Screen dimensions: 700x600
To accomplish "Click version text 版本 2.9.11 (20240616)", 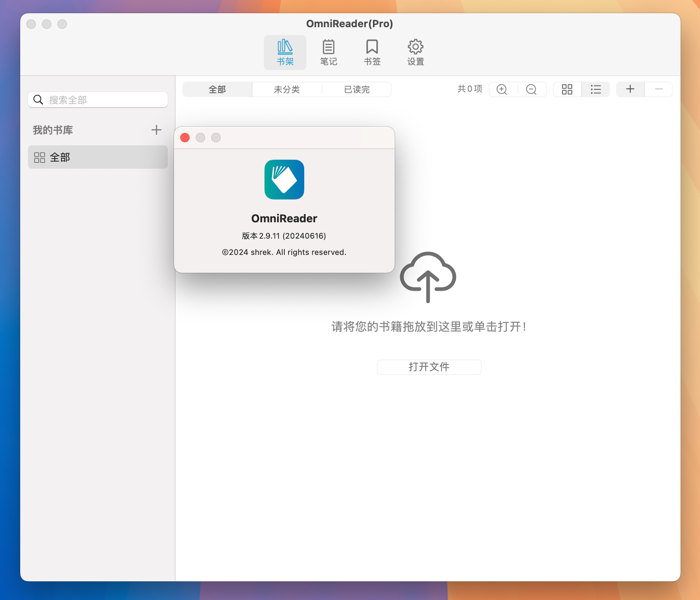I will [x=284, y=236].
